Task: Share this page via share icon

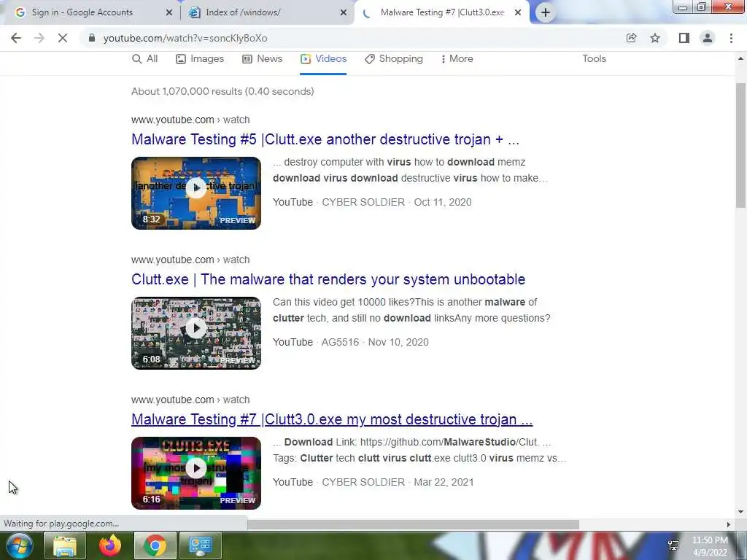Action: coord(631,38)
